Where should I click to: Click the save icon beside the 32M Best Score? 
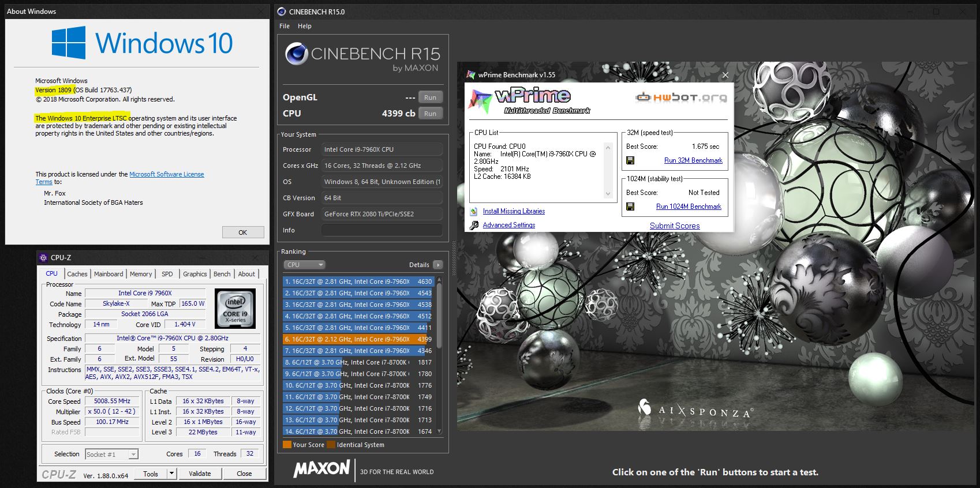630,160
